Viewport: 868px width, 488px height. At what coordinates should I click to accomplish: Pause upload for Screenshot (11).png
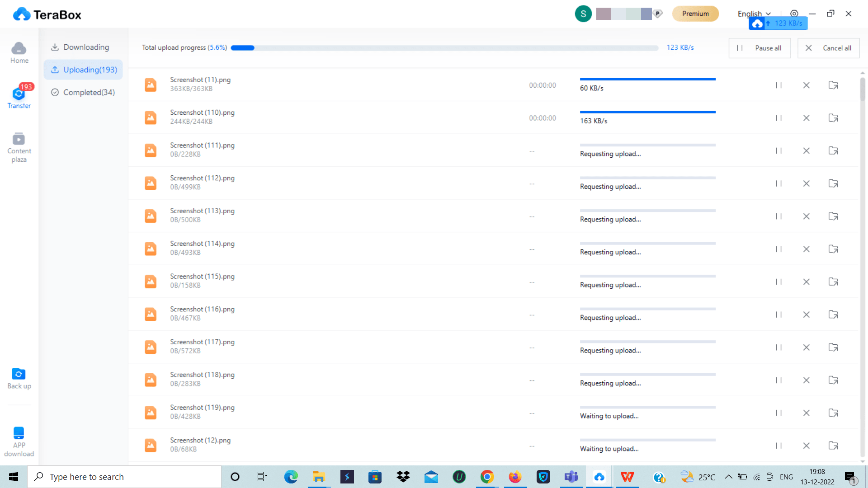pyautogui.click(x=778, y=85)
